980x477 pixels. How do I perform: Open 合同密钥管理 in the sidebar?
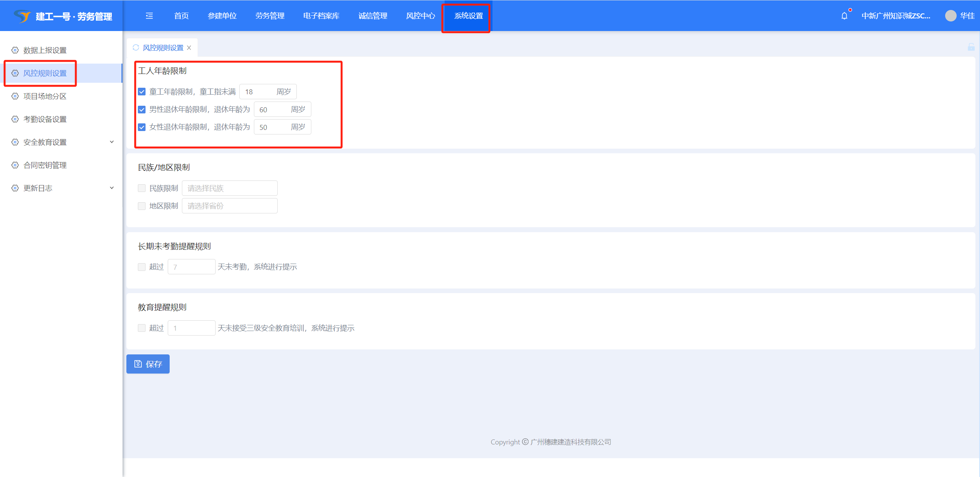point(45,165)
